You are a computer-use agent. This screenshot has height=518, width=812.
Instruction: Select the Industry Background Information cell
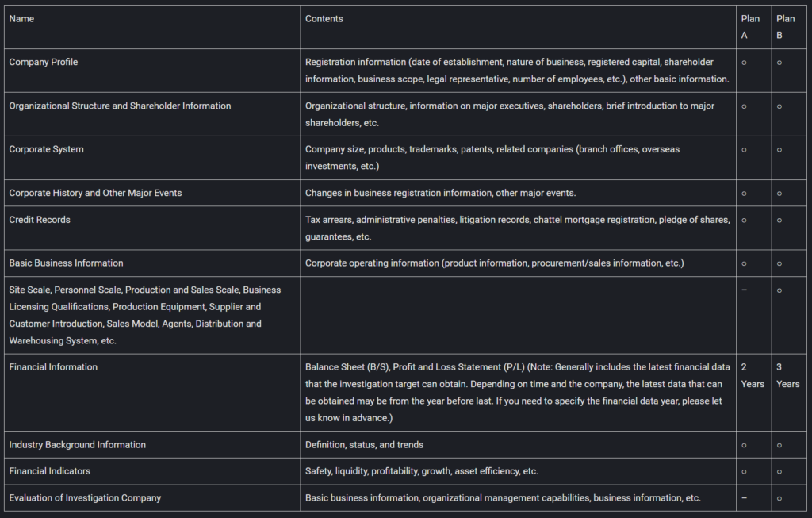(77, 445)
